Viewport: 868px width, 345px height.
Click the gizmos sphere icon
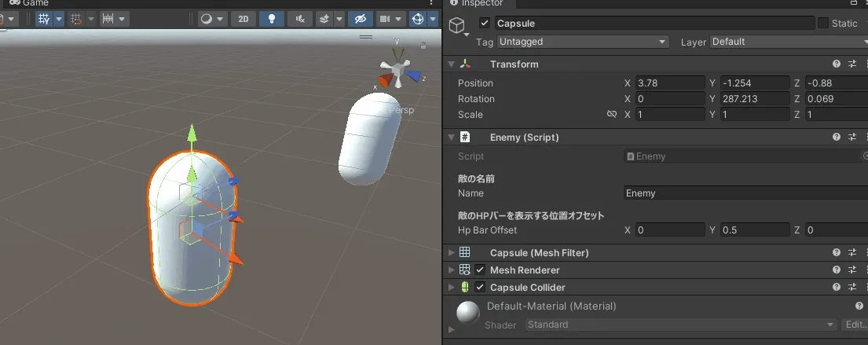pos(418,19)
